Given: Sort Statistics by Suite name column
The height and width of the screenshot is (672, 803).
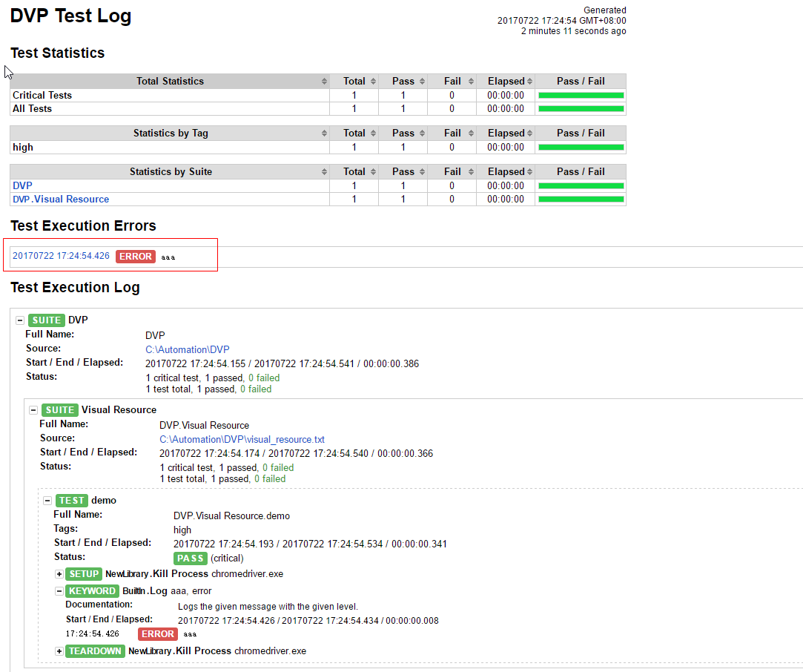Looking at the screenshot, I should [x=170, y=171].
